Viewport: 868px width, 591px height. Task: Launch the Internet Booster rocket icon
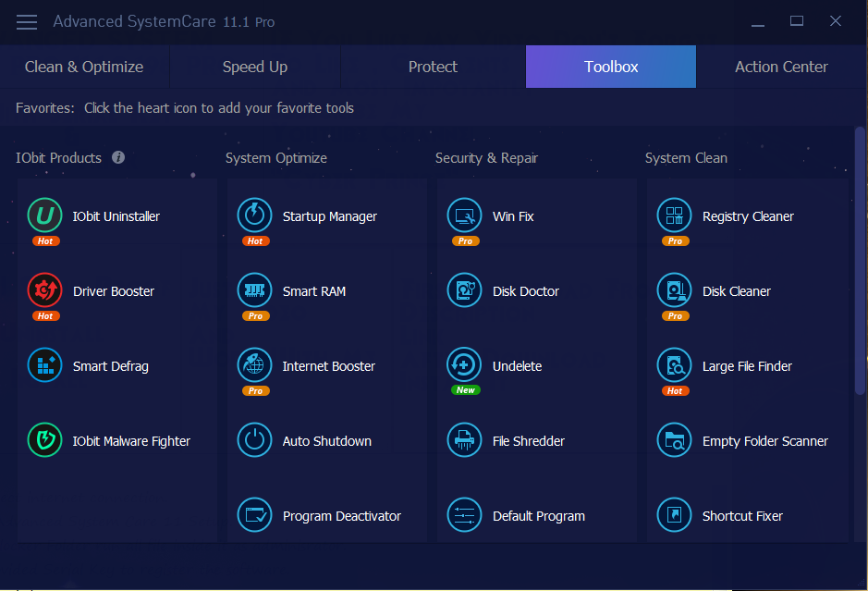[x=254, y=365]
